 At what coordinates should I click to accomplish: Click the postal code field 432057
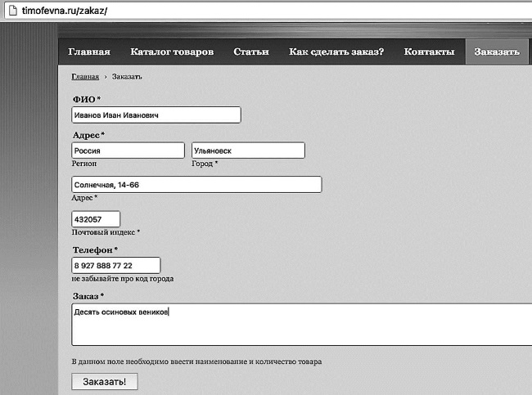click(96, 219)
